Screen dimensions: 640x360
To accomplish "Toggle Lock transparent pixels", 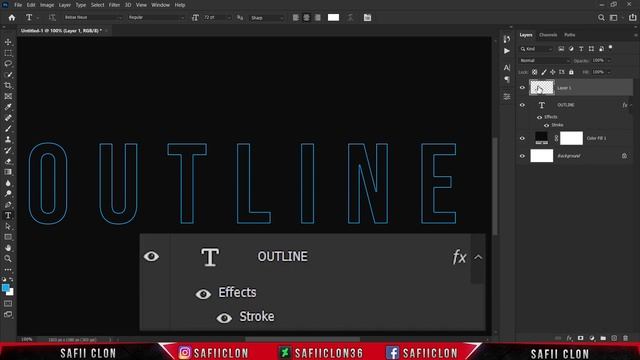I will (535, 72).
